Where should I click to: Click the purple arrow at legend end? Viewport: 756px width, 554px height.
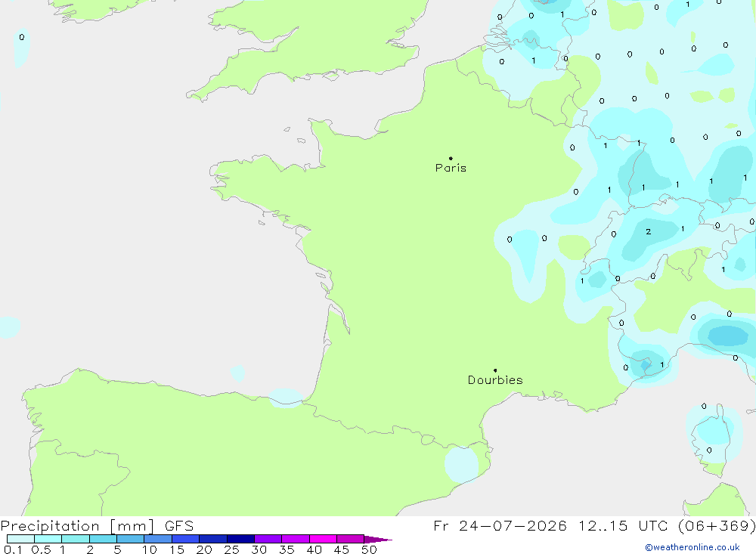click(377, 539)
